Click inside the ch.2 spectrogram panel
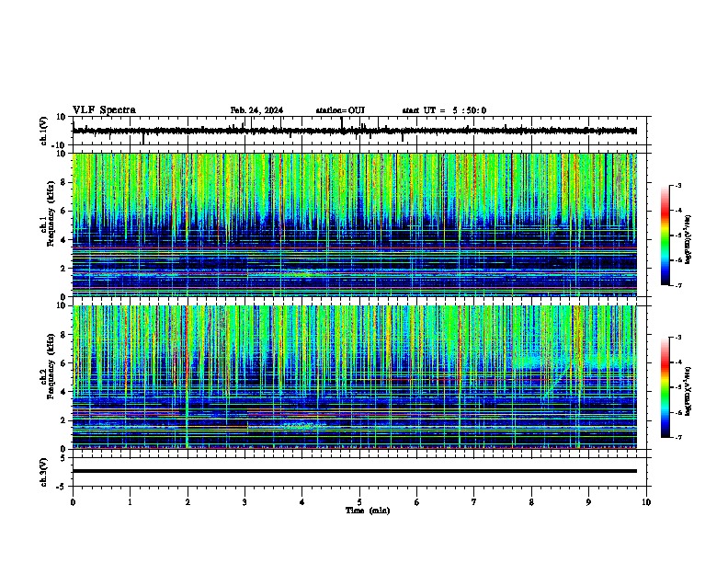Viewport: 728px width, 563px height. 355,377
